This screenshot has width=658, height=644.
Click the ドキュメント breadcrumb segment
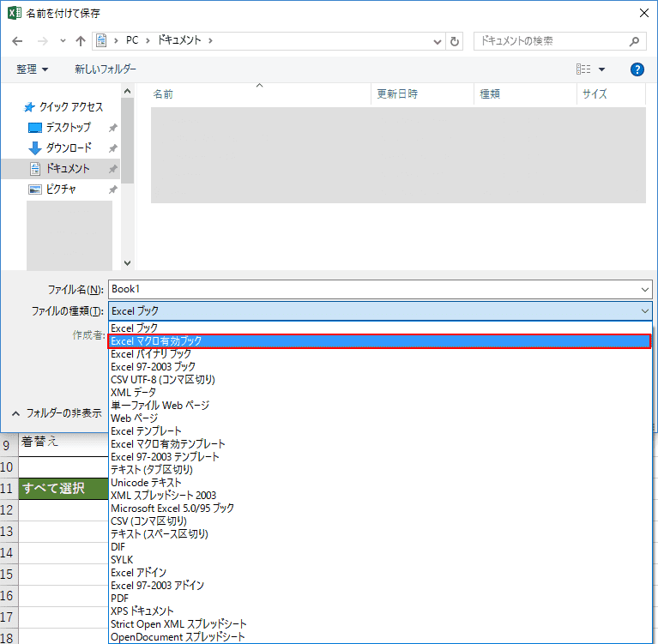(x=179, y=40)
